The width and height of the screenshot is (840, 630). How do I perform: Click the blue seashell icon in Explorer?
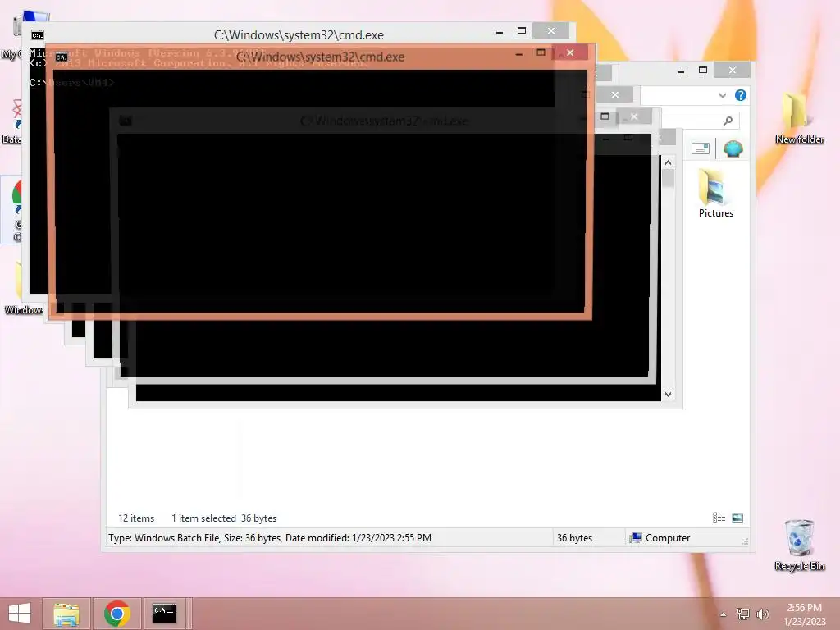pos(733,148)
